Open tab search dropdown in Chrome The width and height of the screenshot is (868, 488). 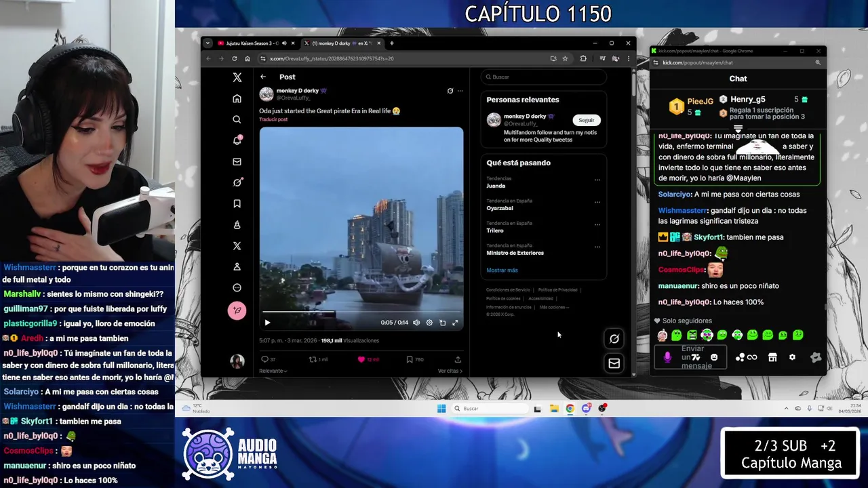(x=208, y=43)
